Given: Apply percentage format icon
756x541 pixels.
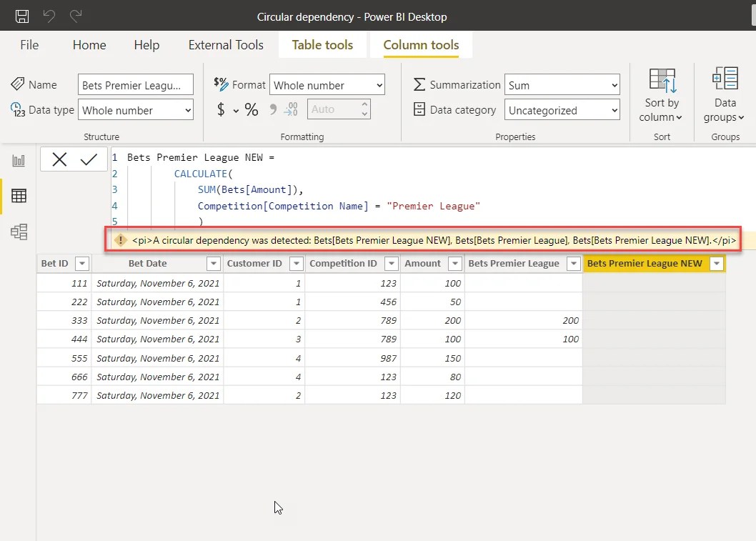Looking at the screenshot, I should [252, 109].
